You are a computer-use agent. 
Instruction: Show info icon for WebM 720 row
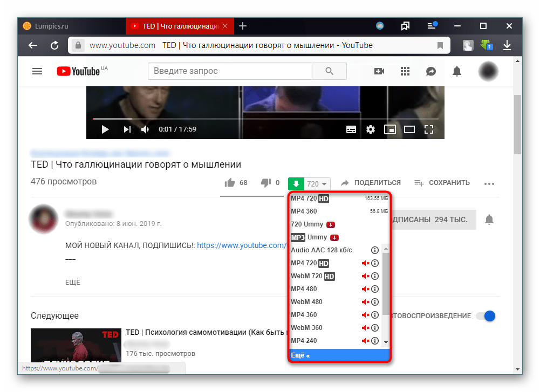(375, 276)
